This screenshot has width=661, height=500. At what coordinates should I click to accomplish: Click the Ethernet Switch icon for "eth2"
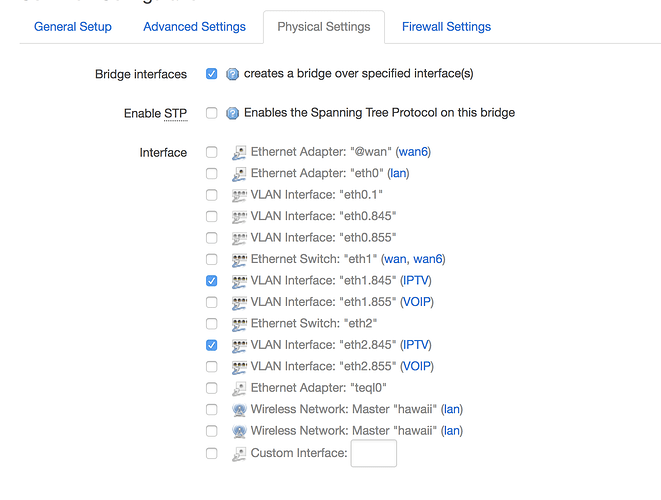[239, 324]
